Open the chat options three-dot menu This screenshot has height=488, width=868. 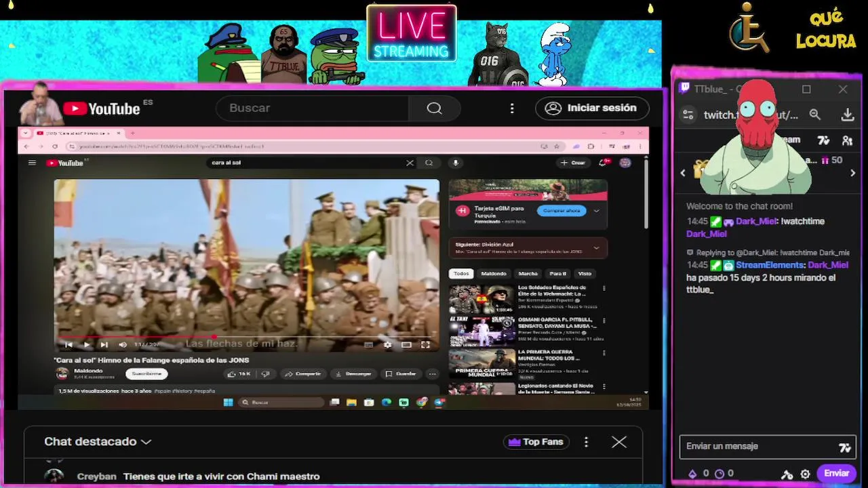click(x=586, y=442)
